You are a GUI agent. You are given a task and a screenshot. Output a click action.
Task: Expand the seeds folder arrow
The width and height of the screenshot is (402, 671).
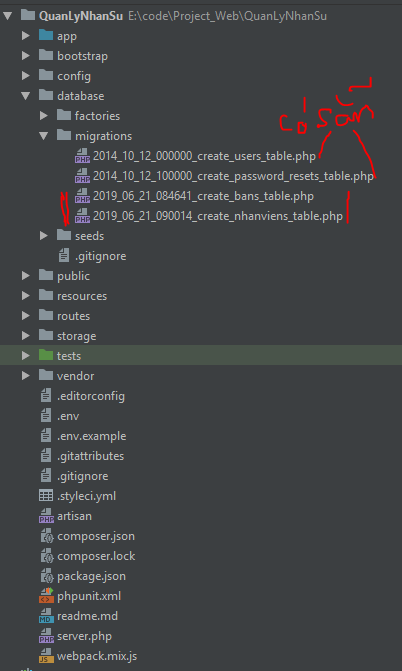pos(44,236)
